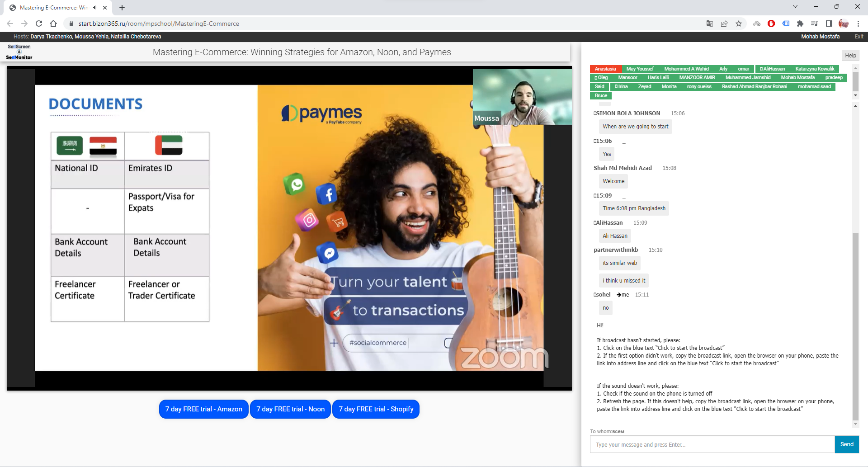Click the address bar URL
Image resolution: width=868 pixels, height=467 pixels.
[159, 24]
